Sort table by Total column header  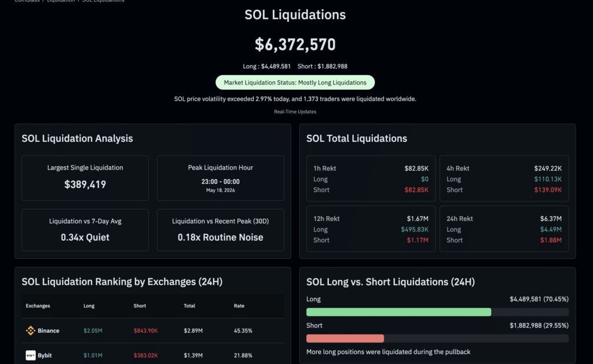[x=189, y=306]
